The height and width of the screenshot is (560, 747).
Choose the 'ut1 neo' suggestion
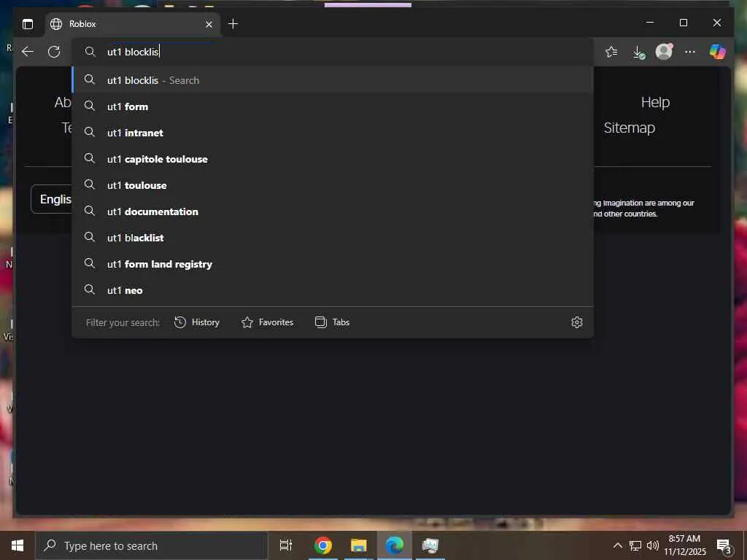[333, 290]
